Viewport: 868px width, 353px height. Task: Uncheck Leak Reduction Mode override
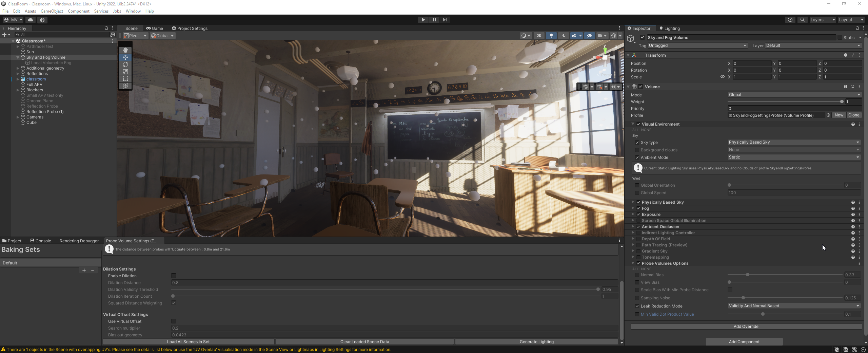tap(637, 306)
